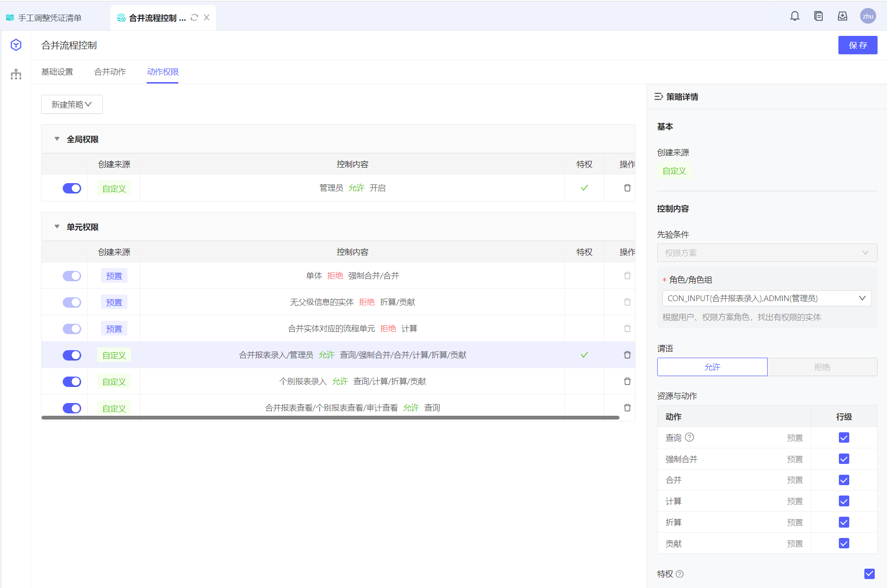Screen dimensions: 887x588
Task: Switch to the 合并动作 tab
Action: pyautogui.click(x=110, y=72)
